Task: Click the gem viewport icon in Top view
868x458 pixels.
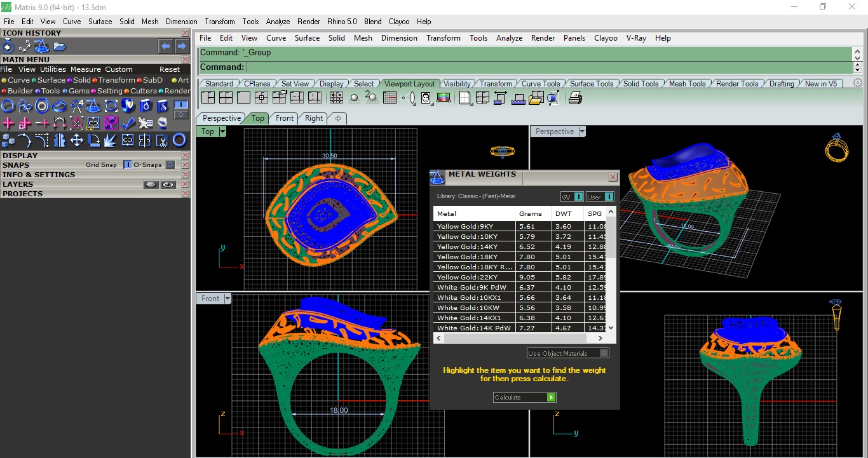Action: click(x=501, y=151)
